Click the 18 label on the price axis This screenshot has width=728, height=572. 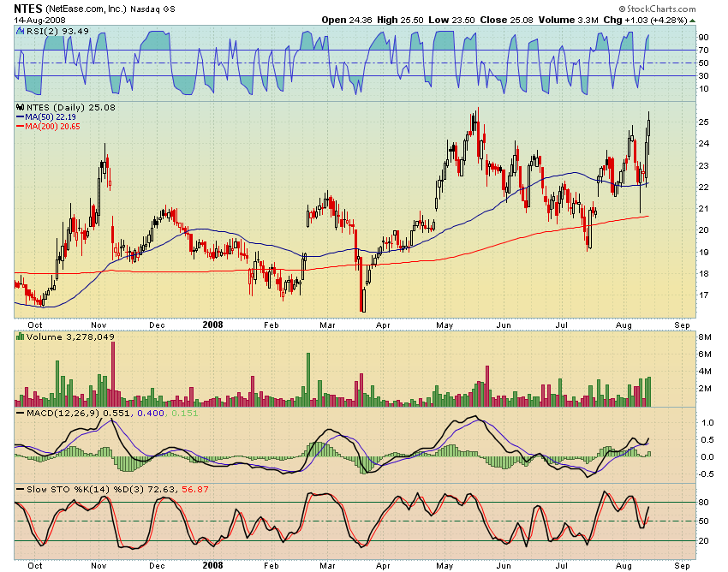(x=703, y=273)
